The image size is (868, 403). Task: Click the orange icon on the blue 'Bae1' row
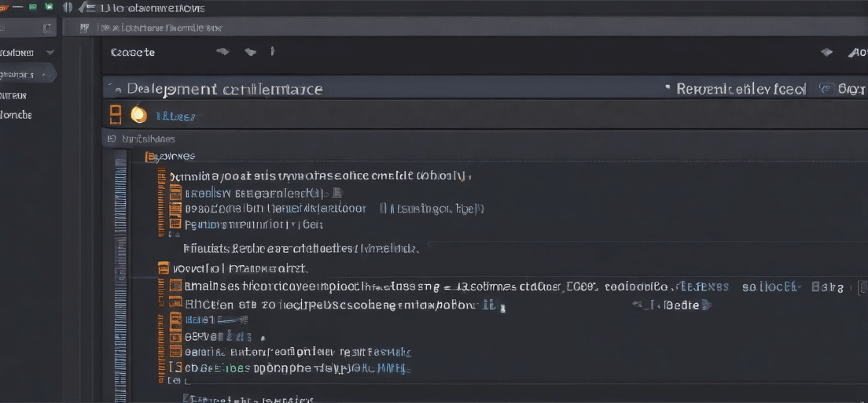(x=175, y=320)
